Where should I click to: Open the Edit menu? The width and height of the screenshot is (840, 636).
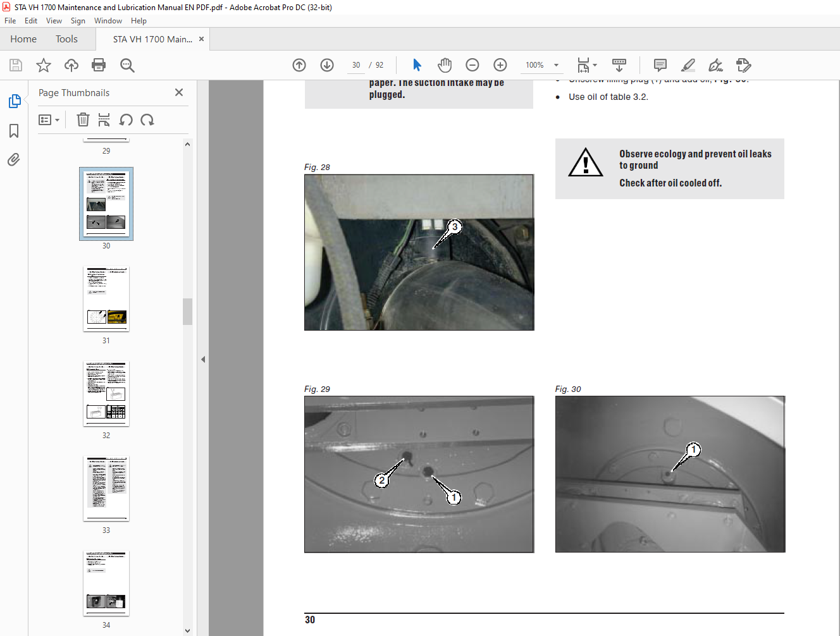(x=31, y=21)
